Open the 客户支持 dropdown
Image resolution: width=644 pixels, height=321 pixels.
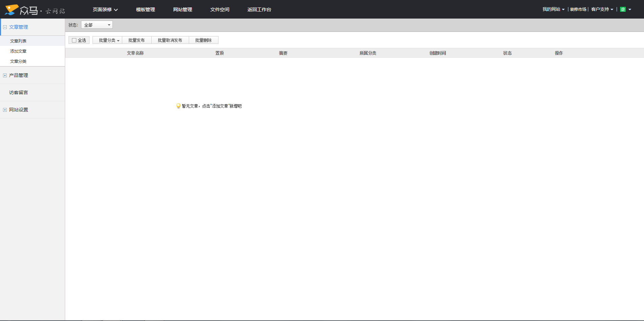(602, 9)
